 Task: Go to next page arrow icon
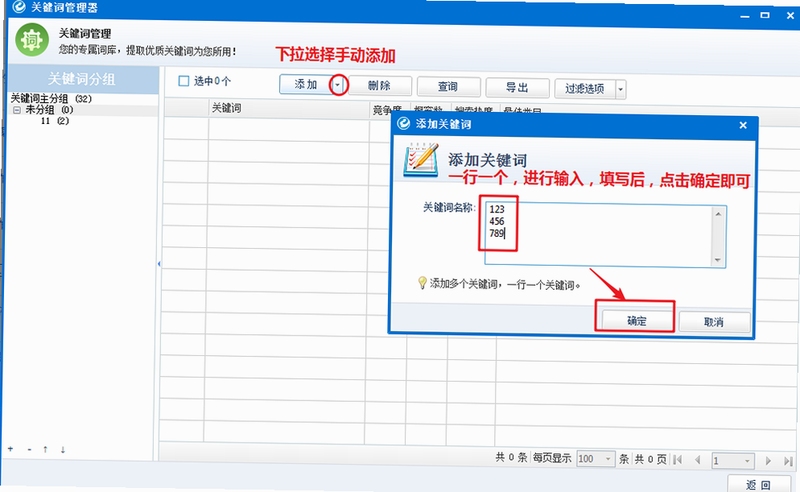coord(768,461)
